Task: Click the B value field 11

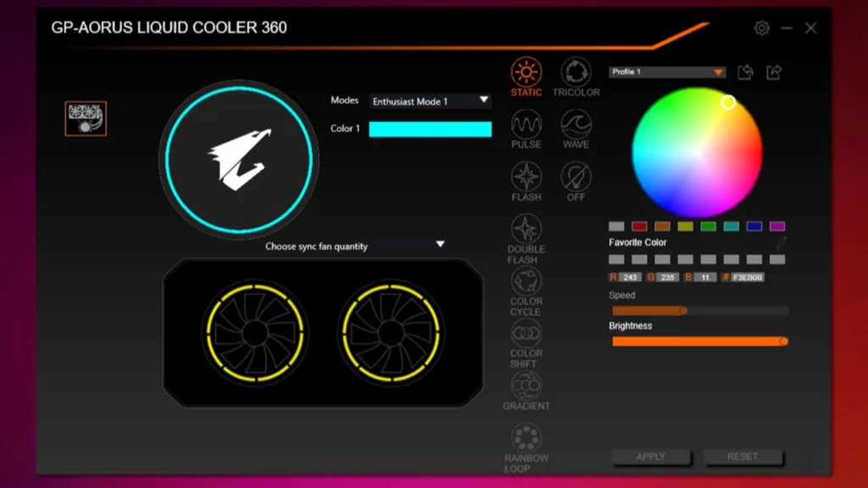Action: 705,277
